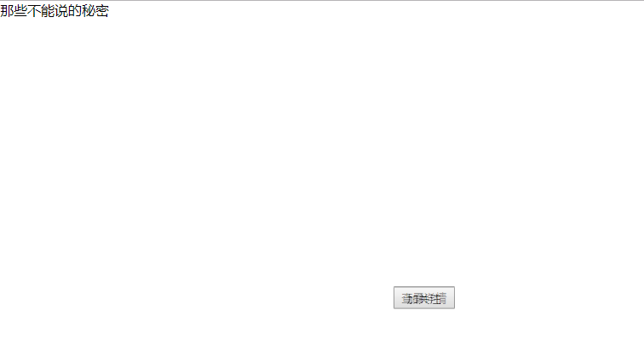Click the overlapping 查看详情 / 加关注 button

(x=424, y=298)
